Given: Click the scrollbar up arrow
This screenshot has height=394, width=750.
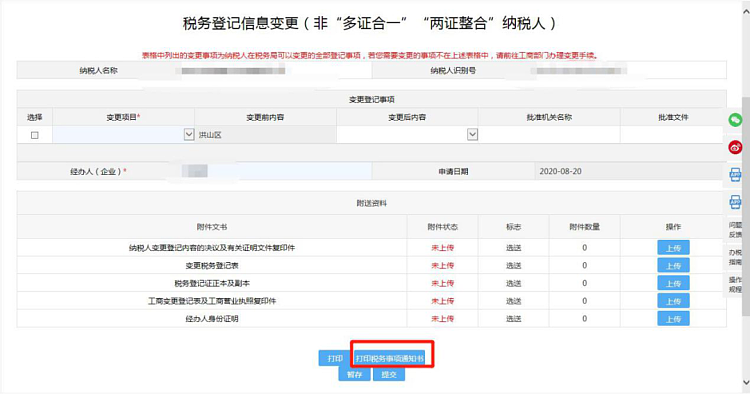Looking at the screenshot, I should (746, 11).
